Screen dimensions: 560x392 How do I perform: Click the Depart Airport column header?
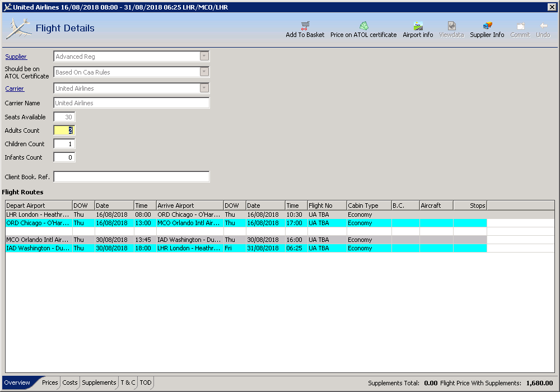[39, 206]
